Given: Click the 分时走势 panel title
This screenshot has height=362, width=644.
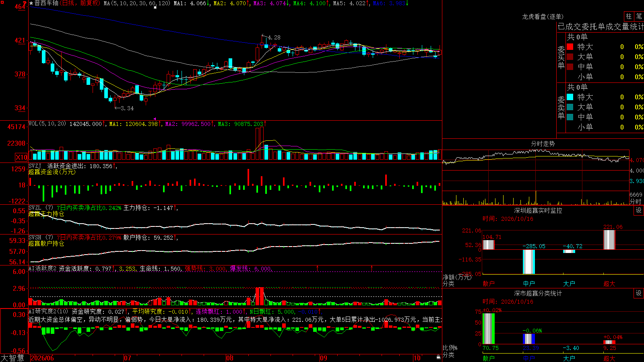Looking at the screenshot, I should (543, 144).
